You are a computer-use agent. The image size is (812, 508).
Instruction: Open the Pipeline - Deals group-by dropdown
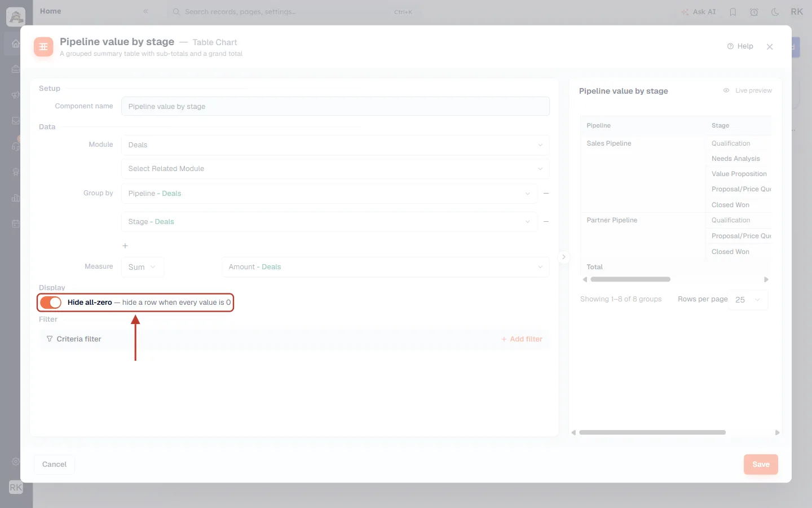click(x=329, y=194)
